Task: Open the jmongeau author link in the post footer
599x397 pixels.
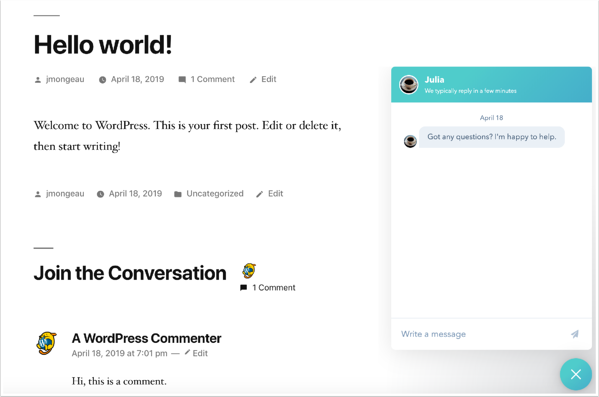Action: click(65, 194)
